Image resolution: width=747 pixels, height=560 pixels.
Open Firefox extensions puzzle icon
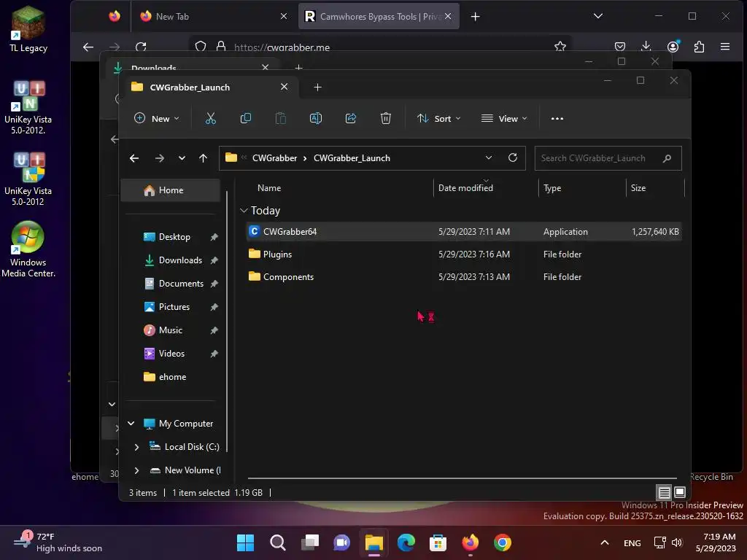pyautogui.click(x=699, y=47)
